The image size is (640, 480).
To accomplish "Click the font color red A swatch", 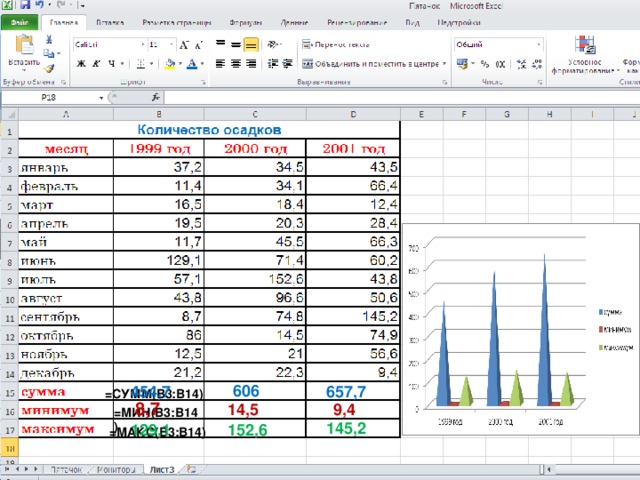I will coord(191,64).
